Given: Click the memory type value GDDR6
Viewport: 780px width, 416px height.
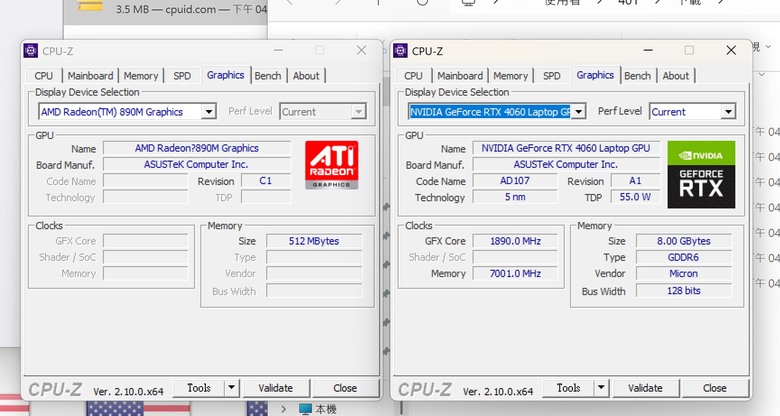Looking at the screenshot, I should pyautogui.click(x=683, y=258).
